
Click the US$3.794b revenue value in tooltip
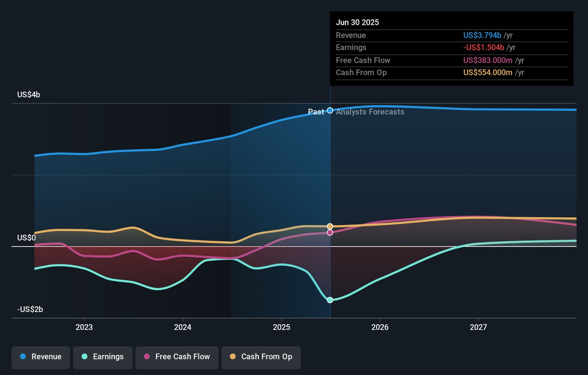tap(482, 36)
